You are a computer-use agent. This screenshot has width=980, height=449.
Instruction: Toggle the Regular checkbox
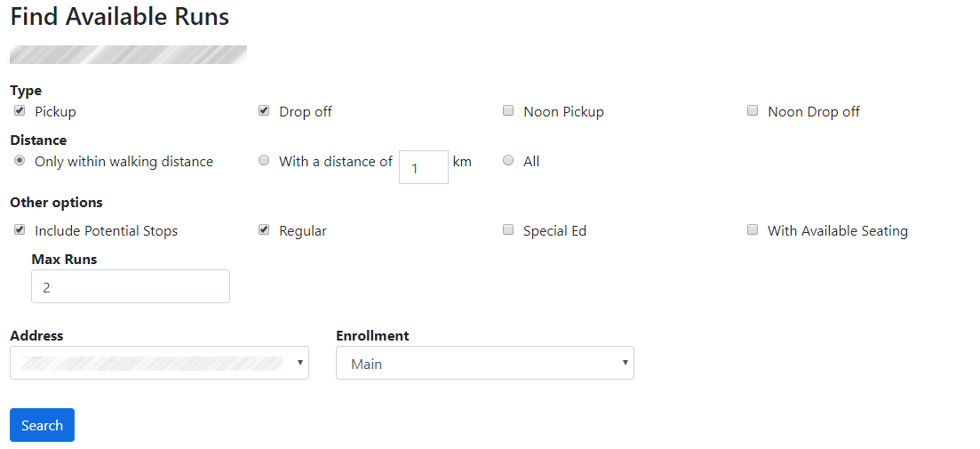pos(264,230)
